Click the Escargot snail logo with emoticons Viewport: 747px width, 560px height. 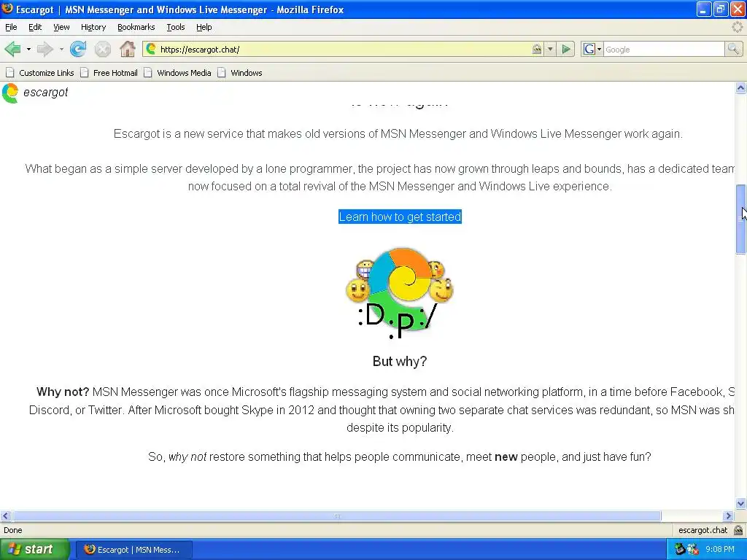400,292
